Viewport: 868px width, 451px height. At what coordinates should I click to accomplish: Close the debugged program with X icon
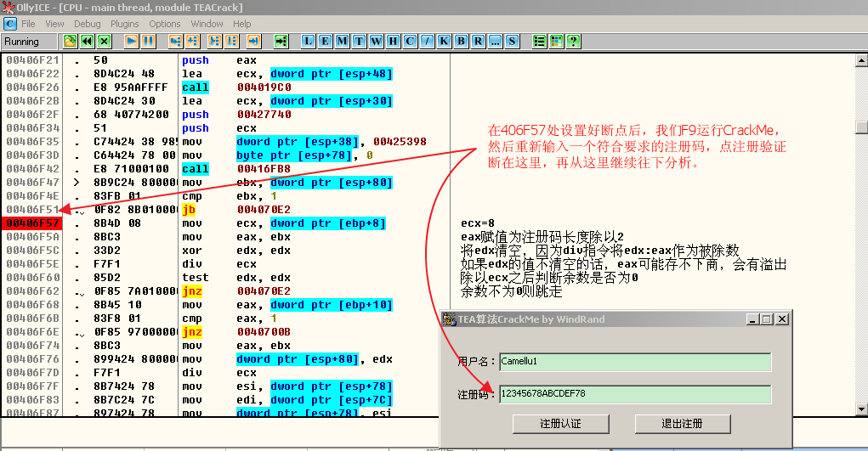(104, 41)
